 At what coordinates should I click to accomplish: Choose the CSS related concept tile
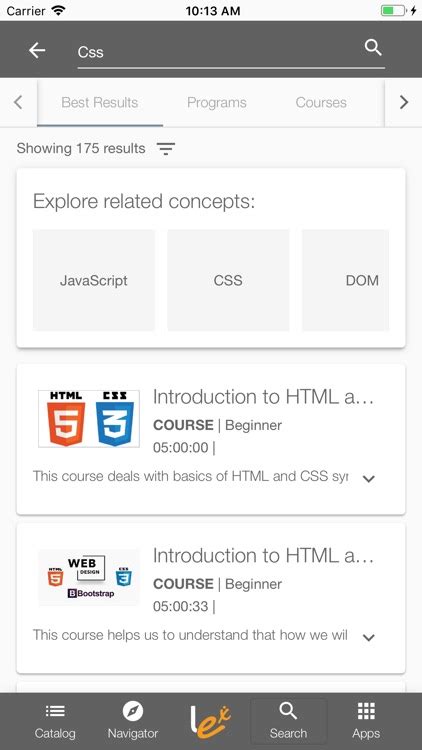click(x=228, y=280)
